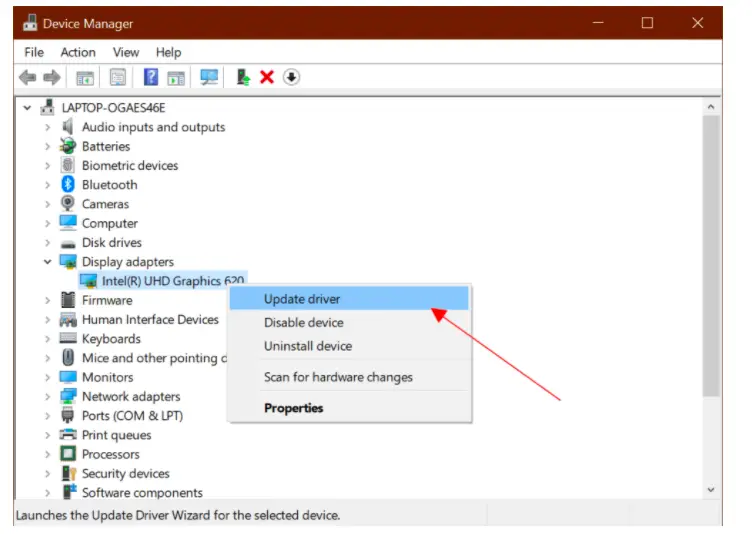Click the Cameras webcam icon
Screen dimensions: 752x534
tap(68, 203)
